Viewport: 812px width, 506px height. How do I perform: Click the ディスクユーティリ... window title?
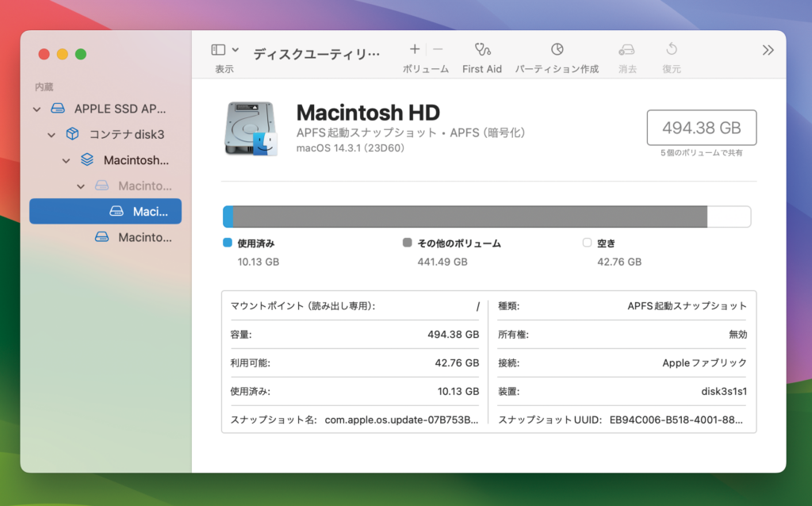316,54
